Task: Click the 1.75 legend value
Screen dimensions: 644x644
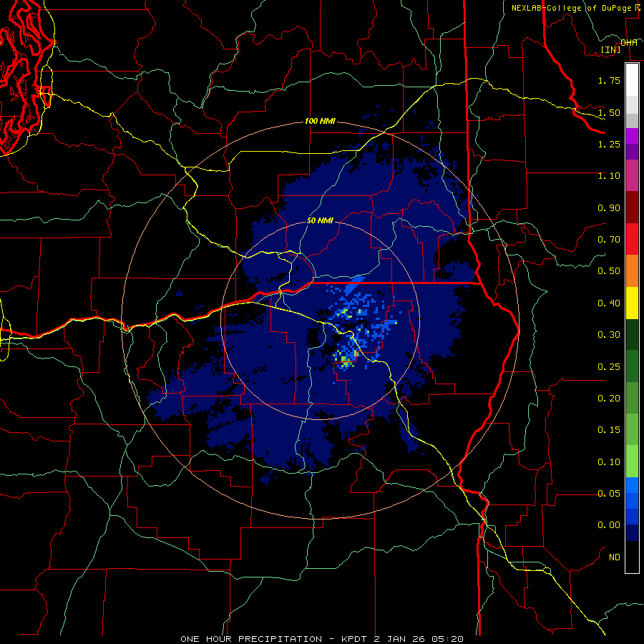Action: [x=609, y=80]
